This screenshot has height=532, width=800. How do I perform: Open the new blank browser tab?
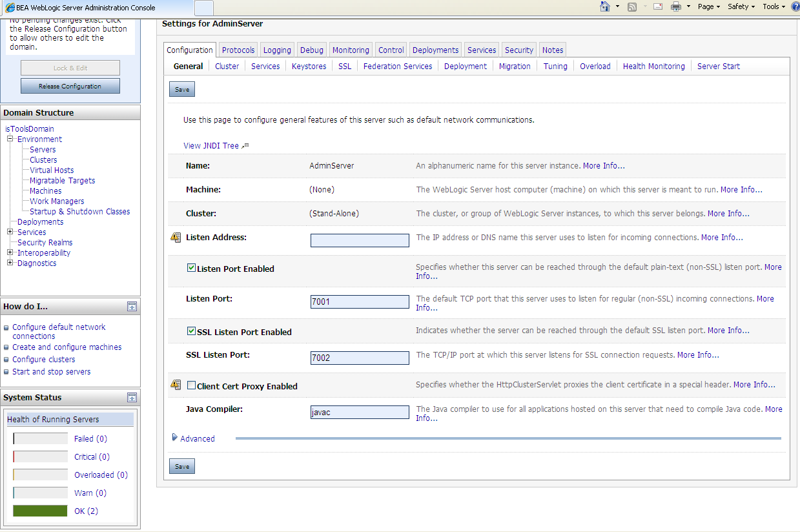[x=203, y=8]
